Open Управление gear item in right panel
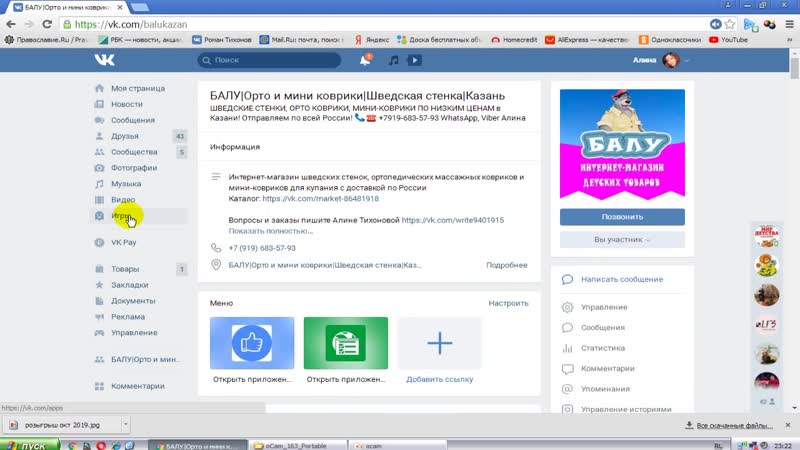This screenshot has height=450, width=800. point(604,307)
